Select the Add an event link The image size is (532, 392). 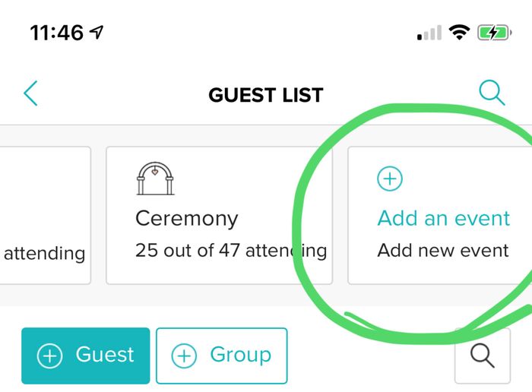click(443, 219)
